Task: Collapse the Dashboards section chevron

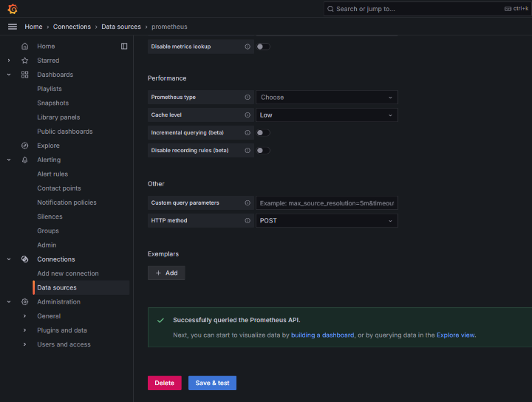Action: click(9, 75)
